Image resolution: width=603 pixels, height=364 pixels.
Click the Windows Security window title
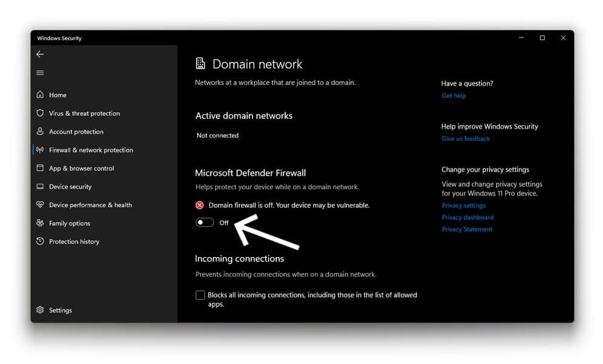tap(59, 38)
